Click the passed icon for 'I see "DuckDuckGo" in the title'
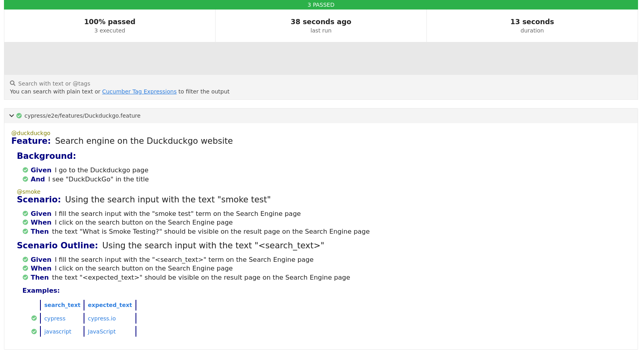Viewport: 642px width, 364px height. coord(25,179)
